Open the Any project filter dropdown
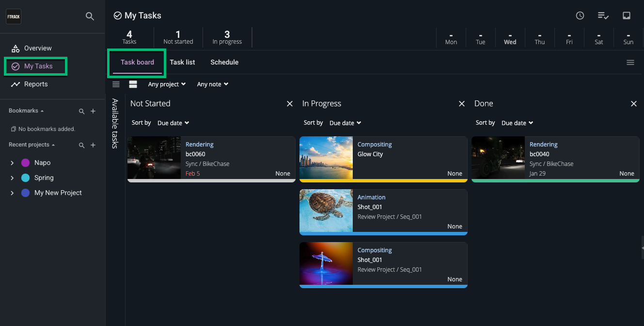644x326 pixels. (x=166, y=84)
